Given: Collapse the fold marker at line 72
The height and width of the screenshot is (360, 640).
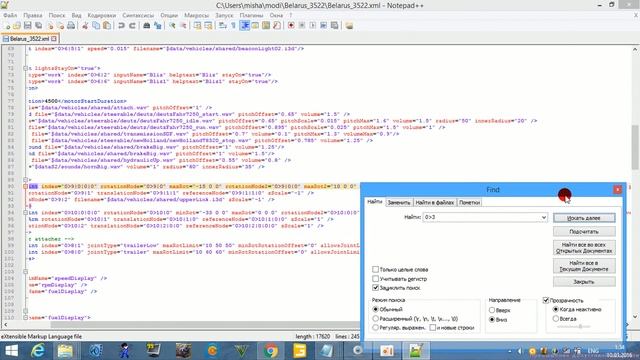Looking at the screenshot, I should [x=25, y=69].
